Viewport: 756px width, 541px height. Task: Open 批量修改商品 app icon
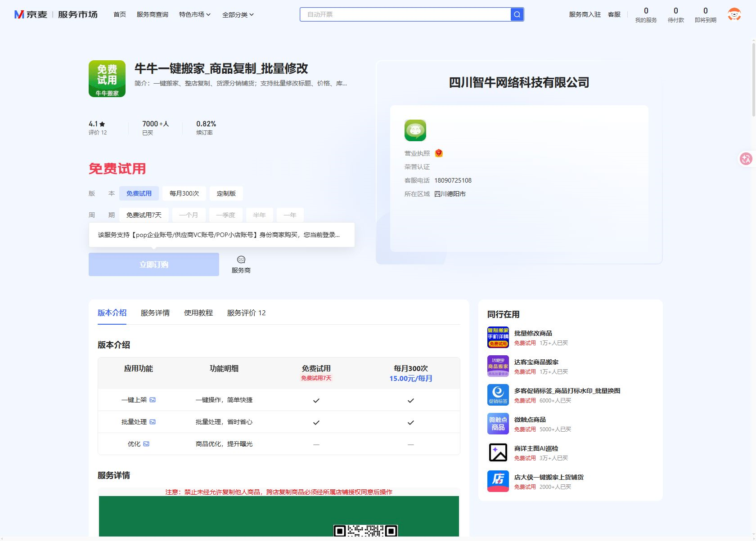click(498, 337)
